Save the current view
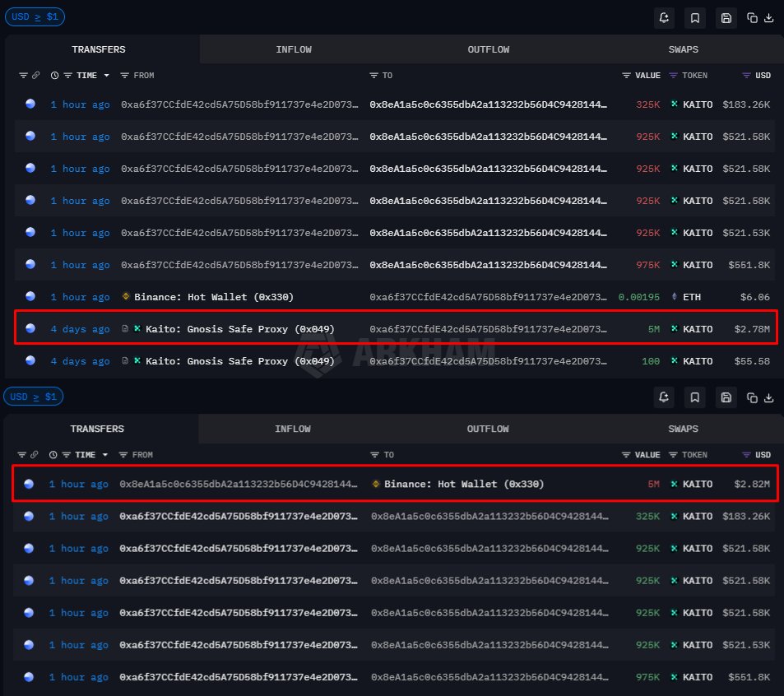This screenshot has height=696, width=784. [x=726, y=17]
